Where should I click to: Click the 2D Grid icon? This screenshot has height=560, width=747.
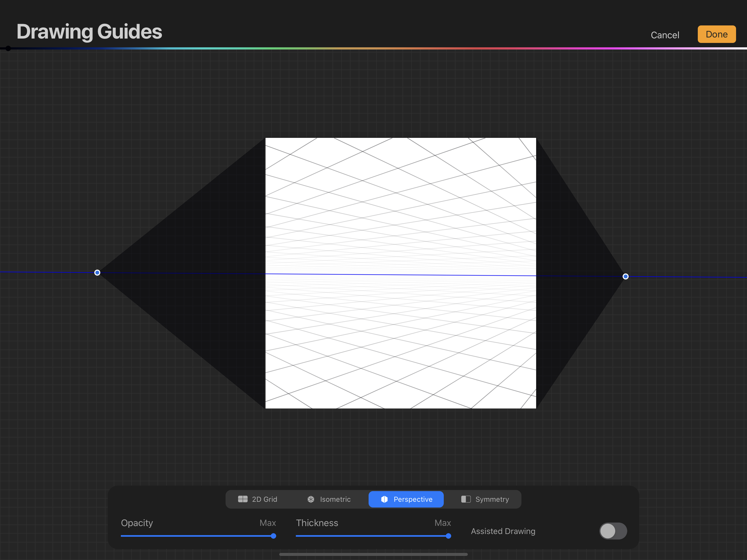pos(243,499)
